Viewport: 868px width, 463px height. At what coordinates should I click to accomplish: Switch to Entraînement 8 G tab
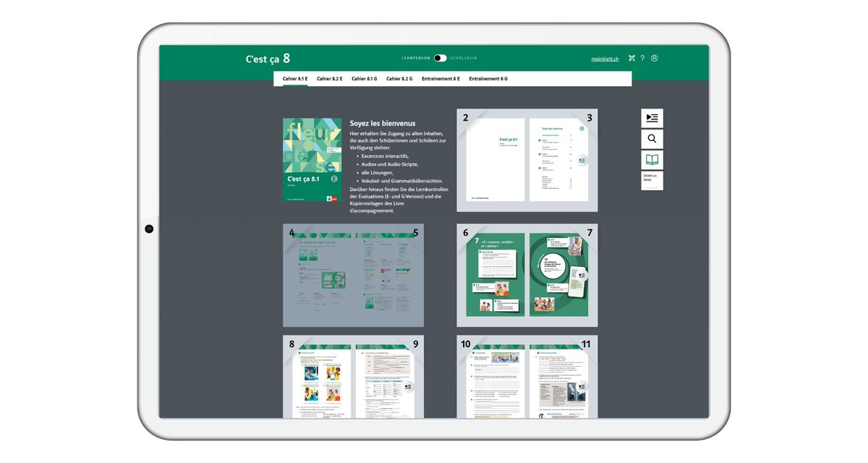coord(488,78)
